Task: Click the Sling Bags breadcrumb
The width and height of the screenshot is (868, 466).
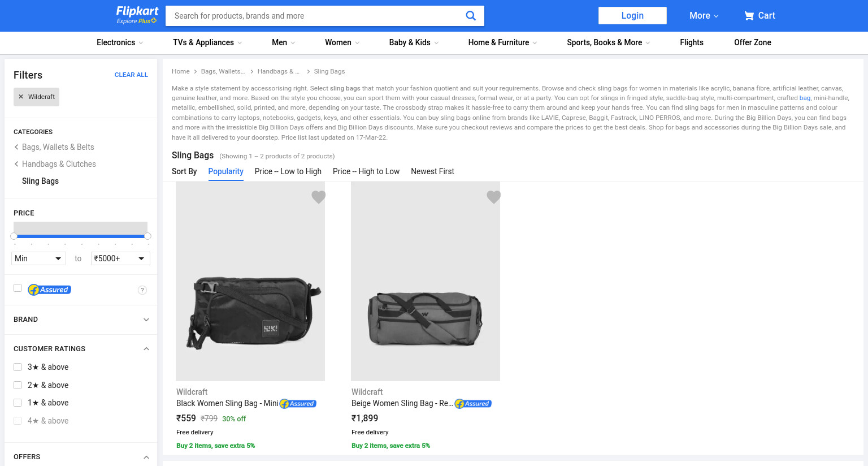Action: pos(329,71)
